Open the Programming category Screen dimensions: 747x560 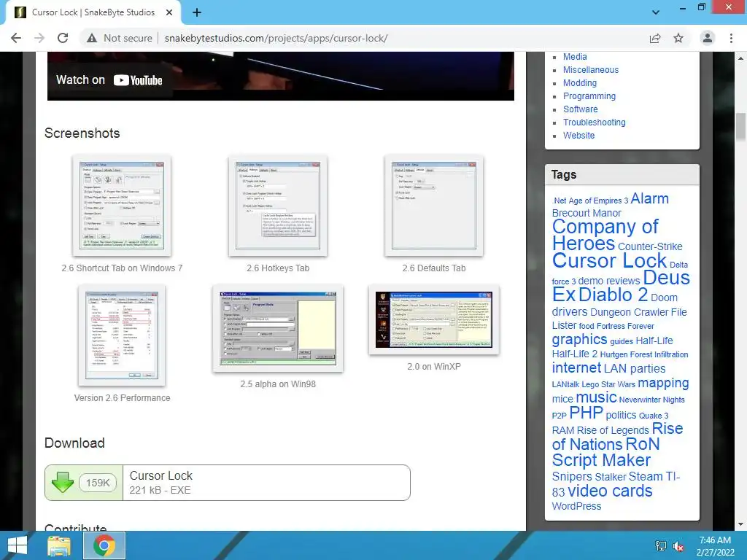[x=589, y=96]
